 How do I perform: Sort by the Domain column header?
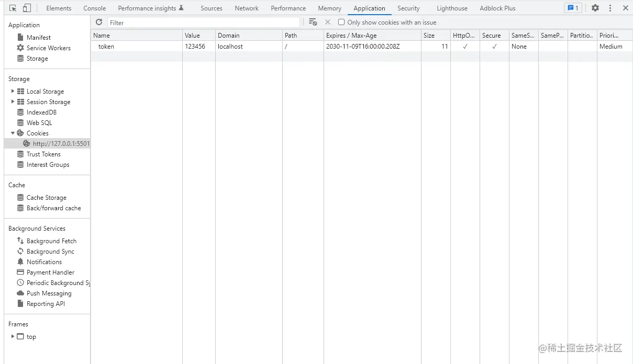pos(249,36)
